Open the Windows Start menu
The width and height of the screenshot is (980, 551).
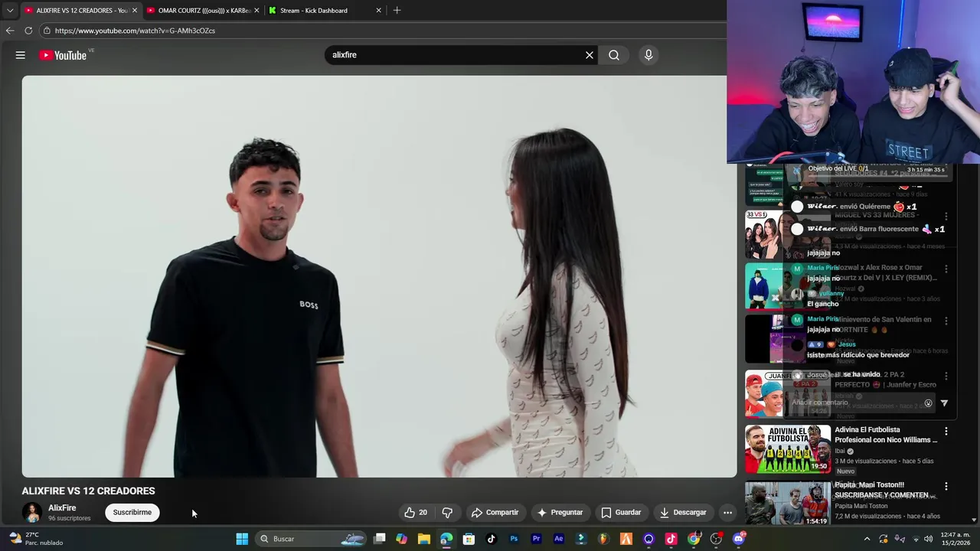[x=242, y=539]
